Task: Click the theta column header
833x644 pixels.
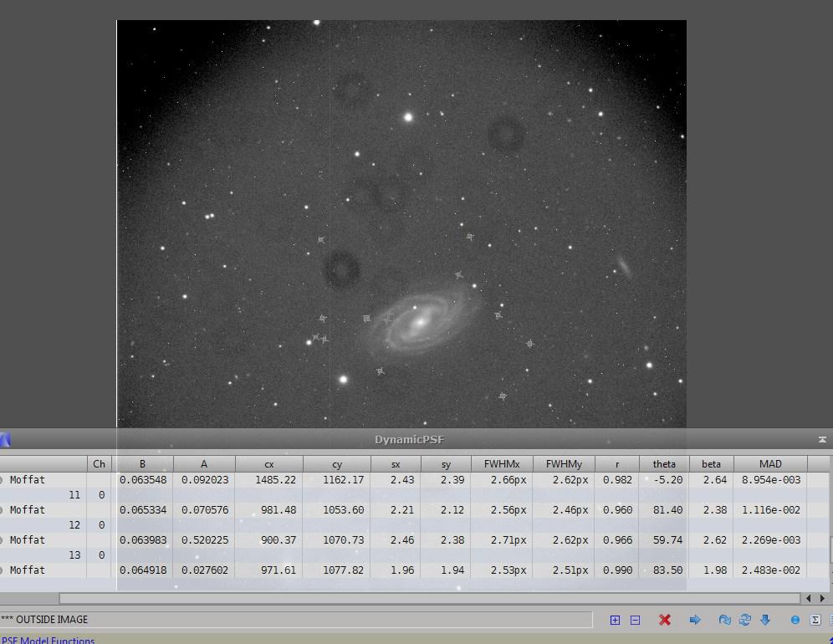Action: click(x=664, y=464)
